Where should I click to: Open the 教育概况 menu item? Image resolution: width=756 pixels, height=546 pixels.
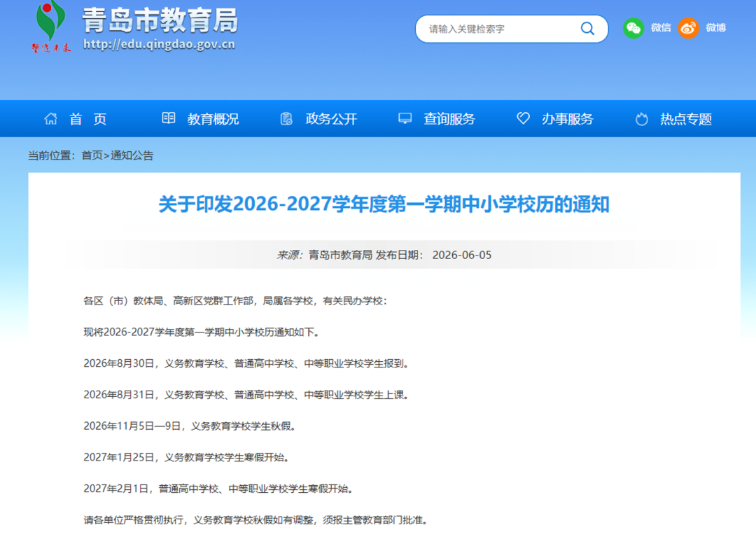(x=213, y=119)
